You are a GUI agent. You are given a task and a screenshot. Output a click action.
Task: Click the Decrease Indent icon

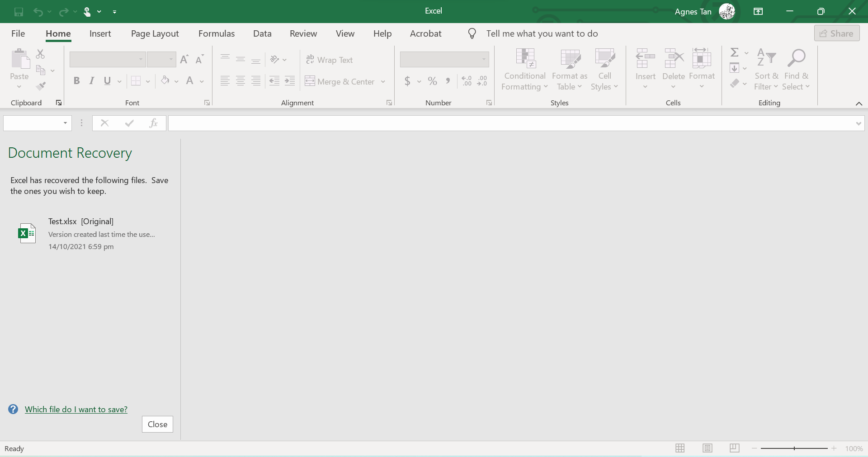[x=274, y=81]
